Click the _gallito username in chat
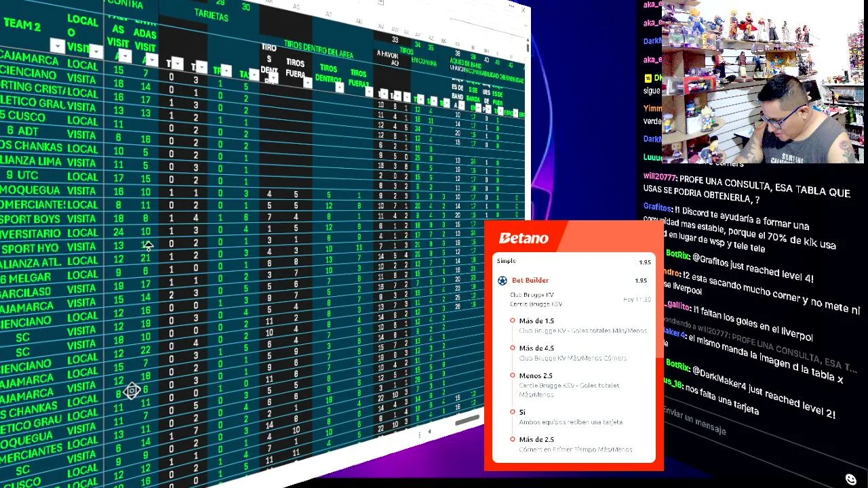Screen dimensions: 868x488 677,306
